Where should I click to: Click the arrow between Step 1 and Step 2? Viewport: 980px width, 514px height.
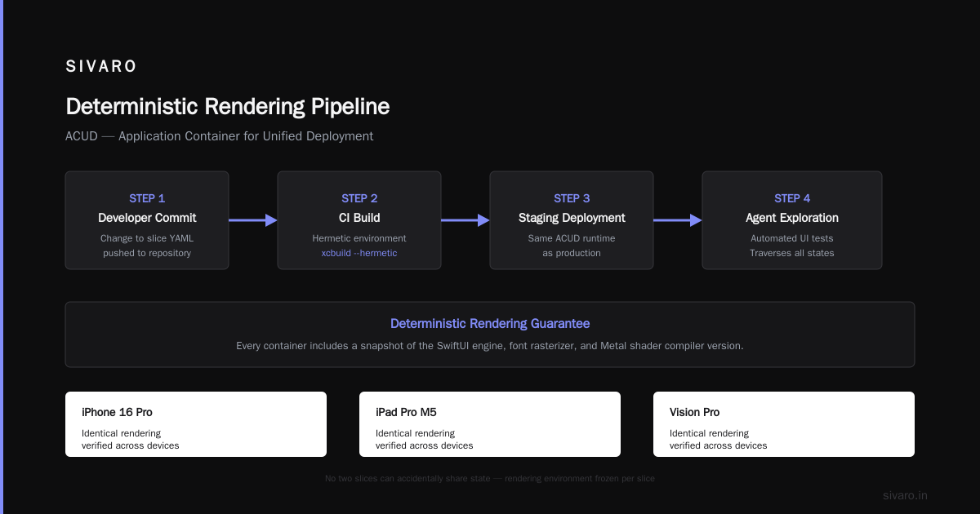point(253,220)
